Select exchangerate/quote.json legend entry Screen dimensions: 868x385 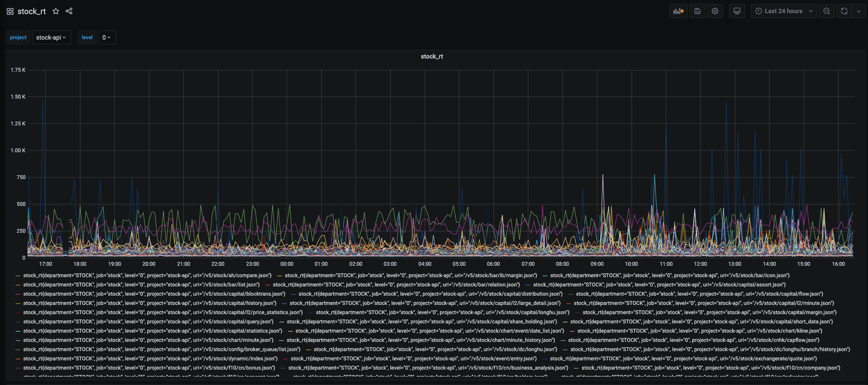(x=684, y=359)
